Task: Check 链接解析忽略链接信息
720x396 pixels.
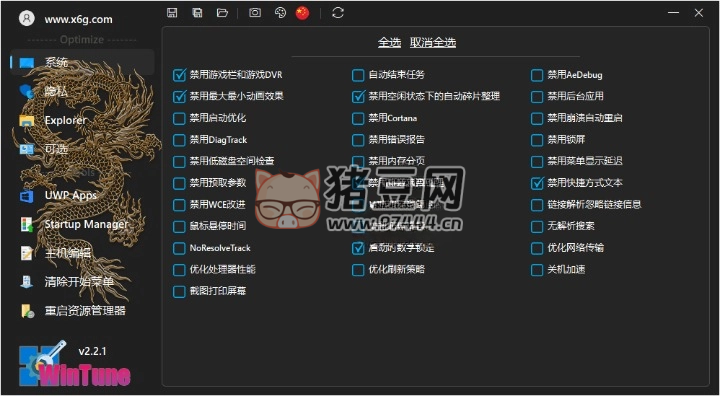Action: pos(537,205)
